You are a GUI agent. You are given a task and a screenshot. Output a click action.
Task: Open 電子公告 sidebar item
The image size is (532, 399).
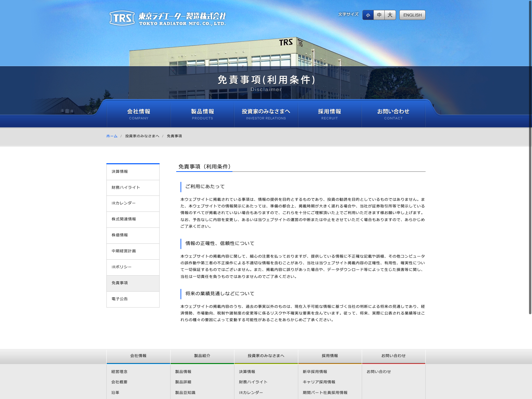point(133,299)
